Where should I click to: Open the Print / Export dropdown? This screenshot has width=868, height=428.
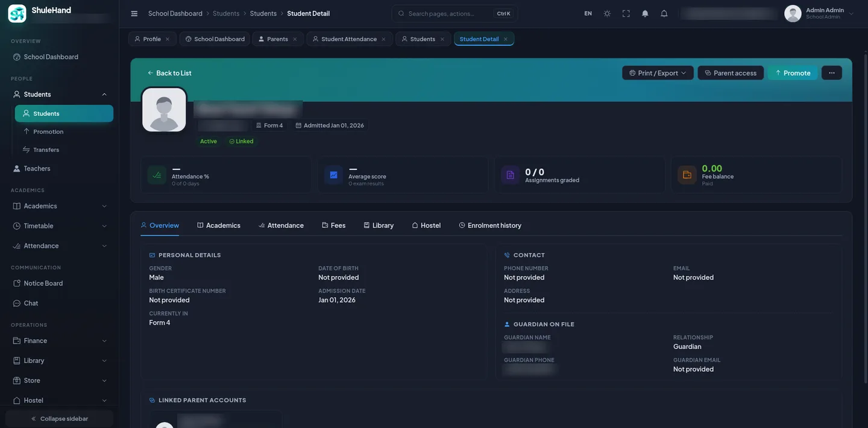[658, 73]
